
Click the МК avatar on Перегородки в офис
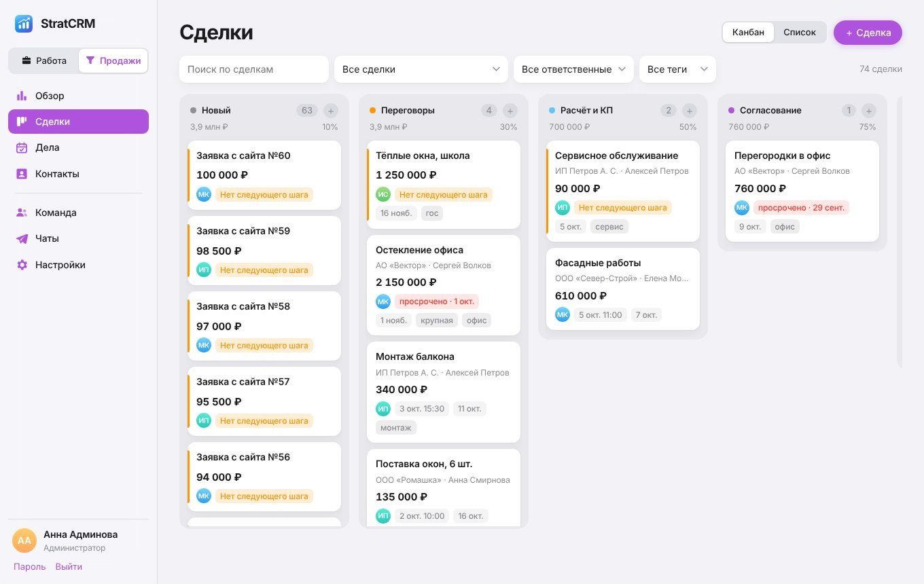point(742,208)
